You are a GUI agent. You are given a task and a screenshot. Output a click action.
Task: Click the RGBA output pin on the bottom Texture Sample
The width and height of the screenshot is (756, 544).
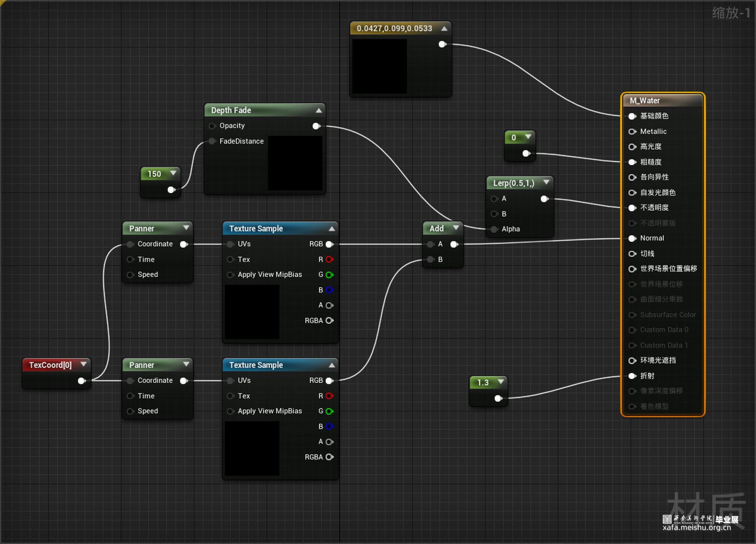329,457
